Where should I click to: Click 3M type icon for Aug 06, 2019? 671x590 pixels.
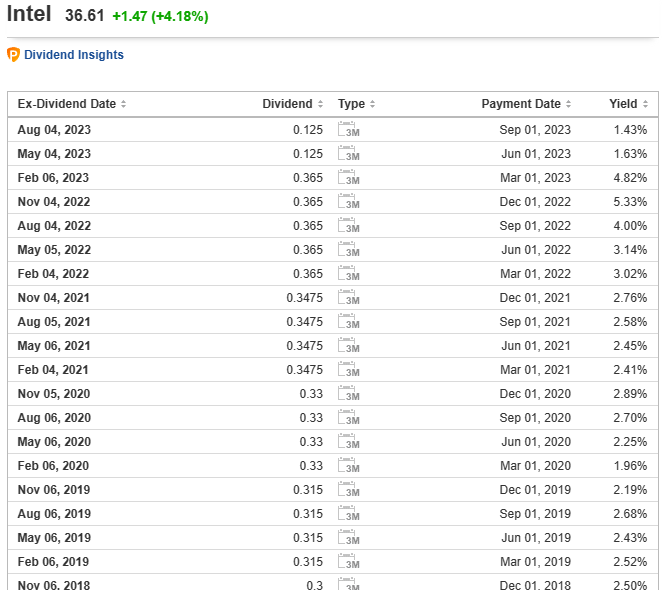348,513
